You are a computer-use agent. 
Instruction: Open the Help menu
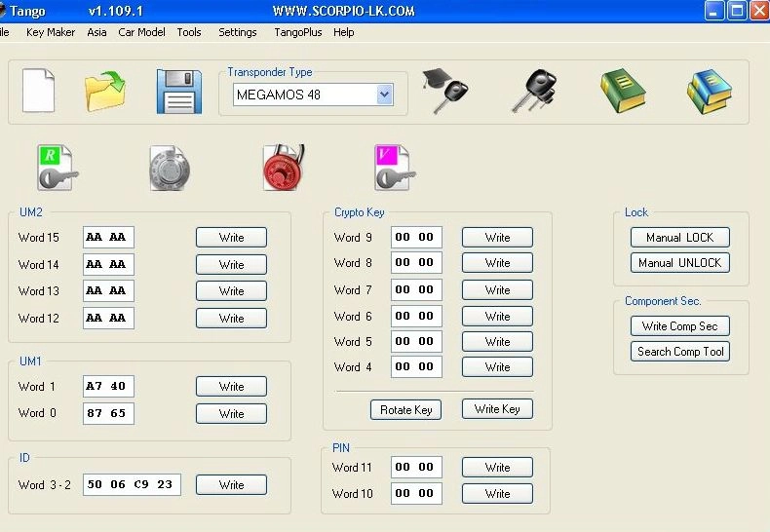344,32
